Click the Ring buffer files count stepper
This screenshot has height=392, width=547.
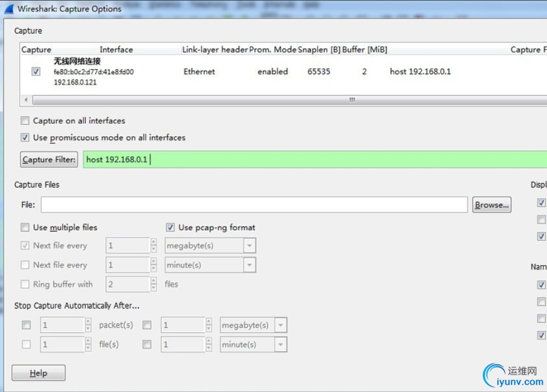[x=153, y=284]
